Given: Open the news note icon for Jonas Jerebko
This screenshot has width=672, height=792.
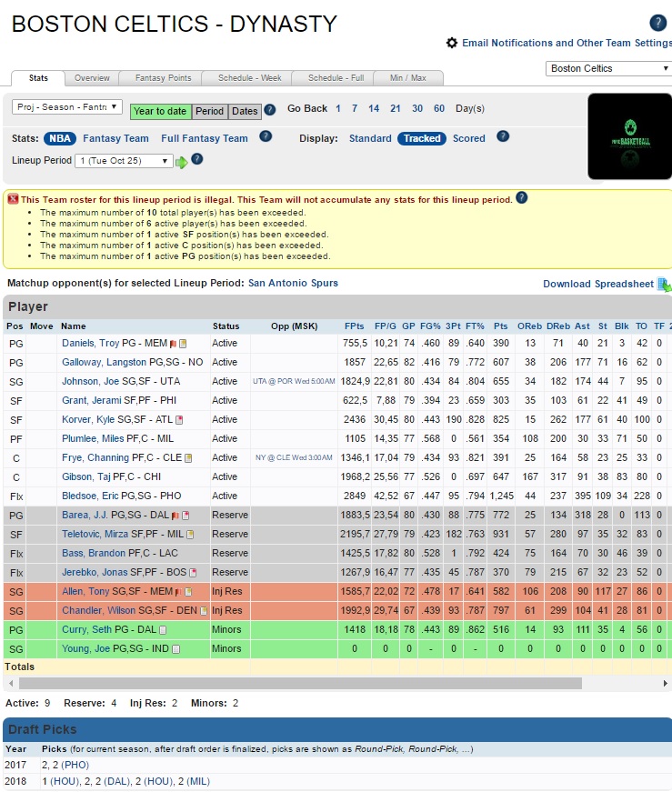Looking at the screenshot, I should (x=193, y=573).
